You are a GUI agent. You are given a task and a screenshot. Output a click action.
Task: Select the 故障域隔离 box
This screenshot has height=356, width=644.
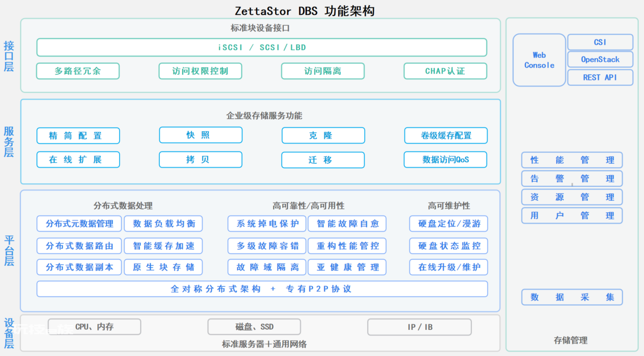pos(267,267)
